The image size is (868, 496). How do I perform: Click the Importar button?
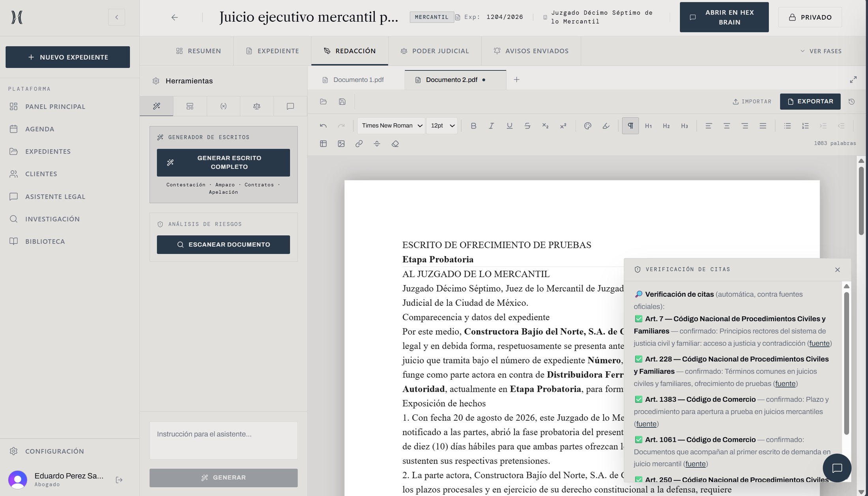752,101
